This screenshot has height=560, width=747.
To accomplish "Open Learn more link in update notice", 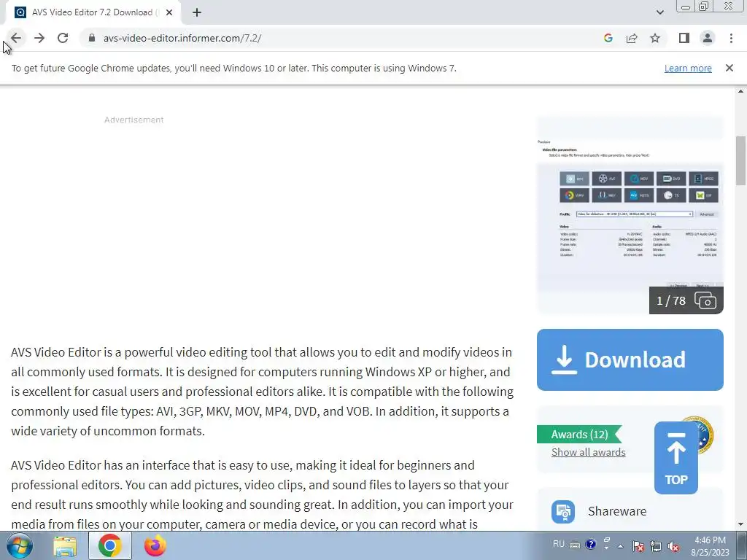I will pyautogui.click(x=688, y=68).
